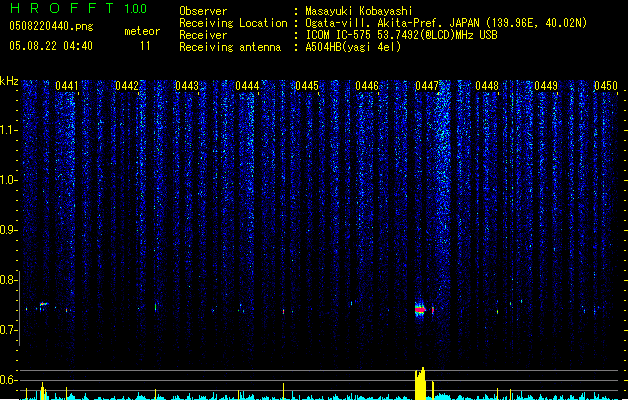
Task: Click the 0.8 kHz axis label
Action: (8, 280)
